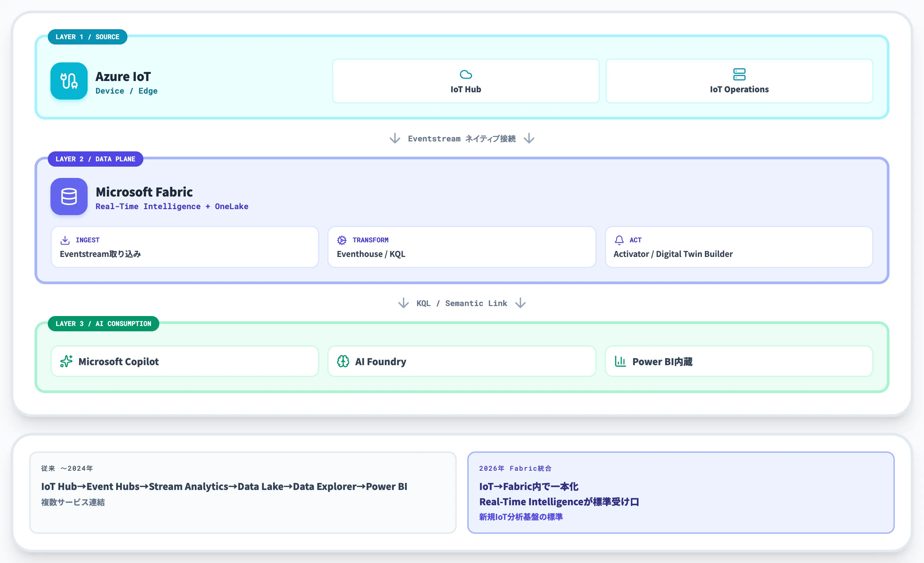Click the IoT Operations label
924x563 pixels.
tap(739, 89)
